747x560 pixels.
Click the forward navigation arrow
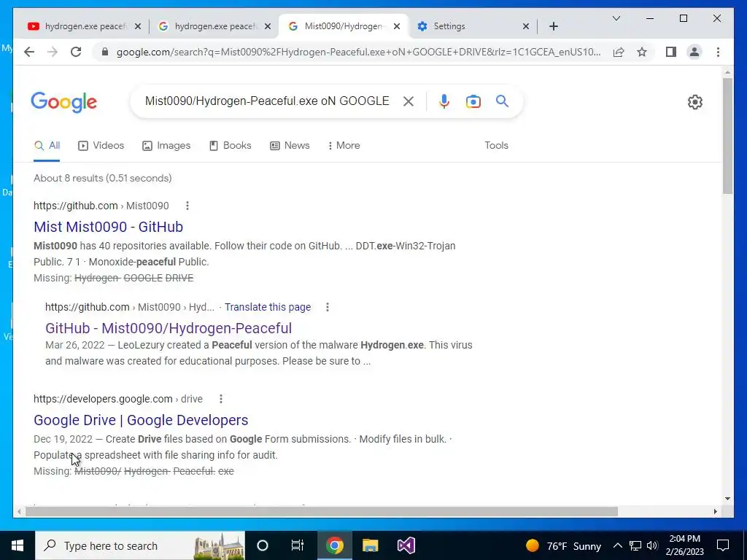tap(53, 52)
